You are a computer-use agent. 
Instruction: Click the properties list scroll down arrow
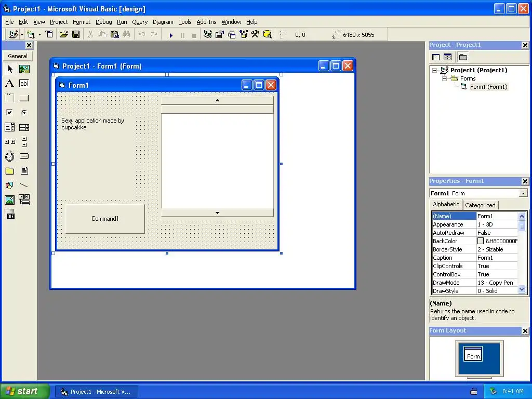[522, 289]
